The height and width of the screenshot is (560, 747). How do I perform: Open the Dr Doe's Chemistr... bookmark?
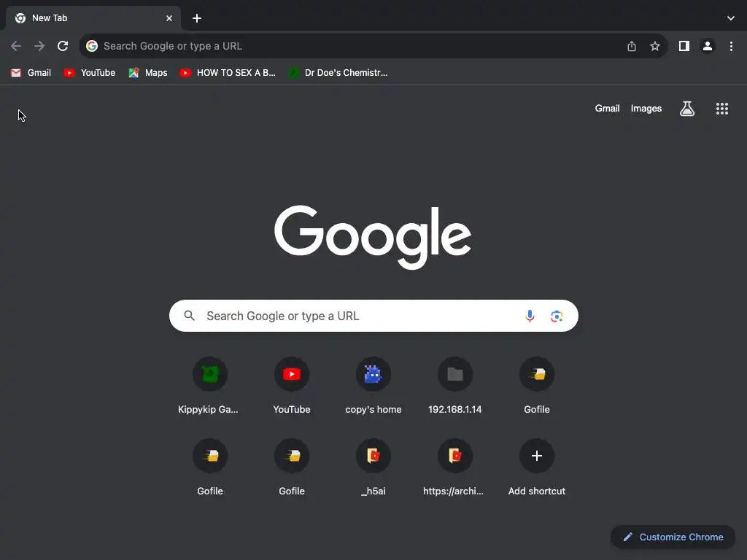pyautogui.click(x=338, y=73)
